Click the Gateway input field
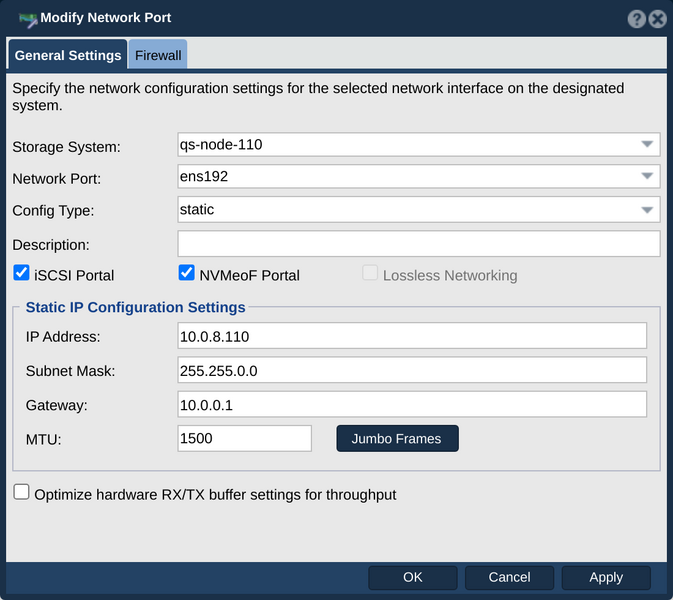 point(412,404)
